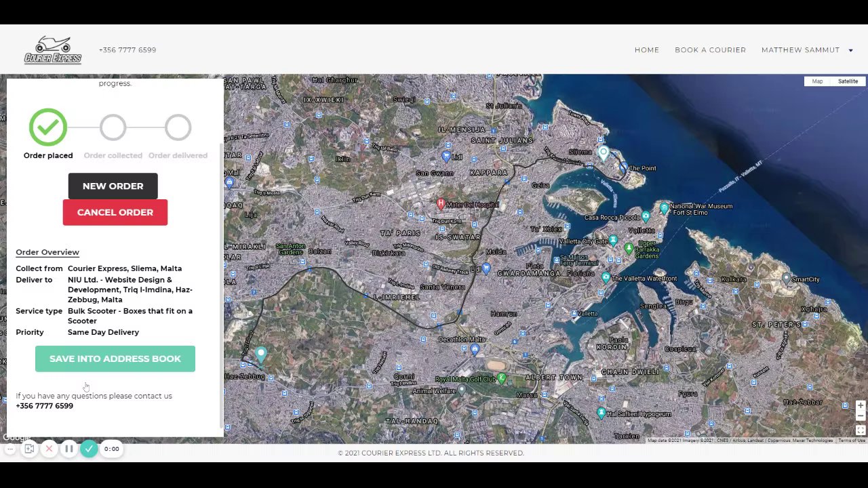The width and height of the screenshot is (868, 488).
Task: Click the circle above Order delivered
Action: click(x=178, y=127)
